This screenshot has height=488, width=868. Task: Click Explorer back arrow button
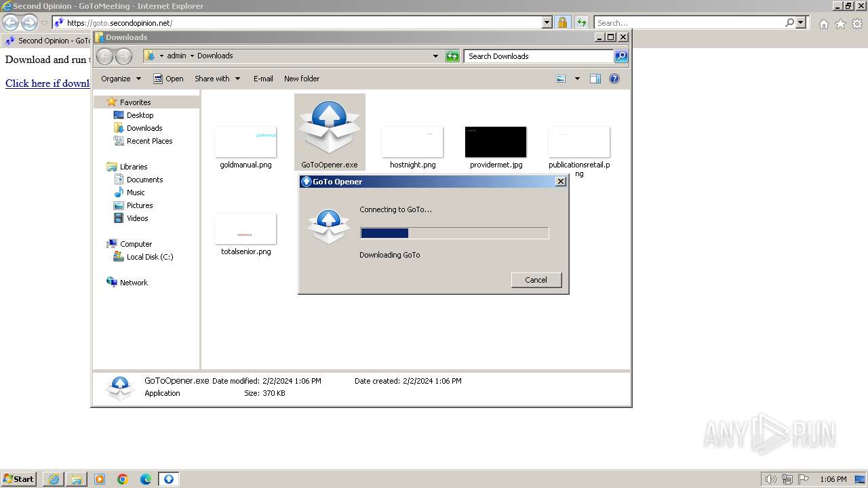(104, 56)
